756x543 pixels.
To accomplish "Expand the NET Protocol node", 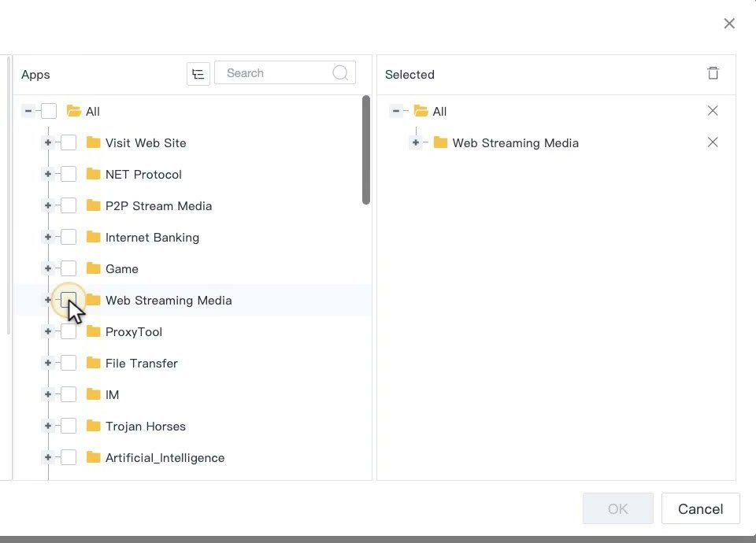I will tap(48, 174).
